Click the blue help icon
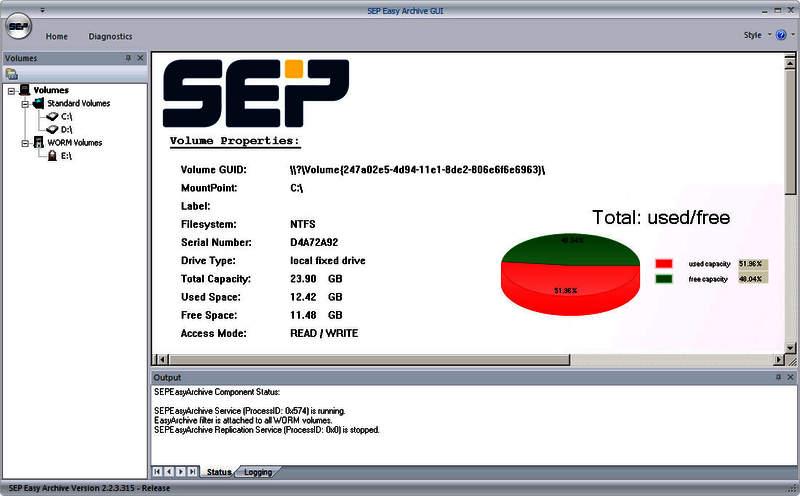This screenshot has height=496, width=800. [781, 35]
